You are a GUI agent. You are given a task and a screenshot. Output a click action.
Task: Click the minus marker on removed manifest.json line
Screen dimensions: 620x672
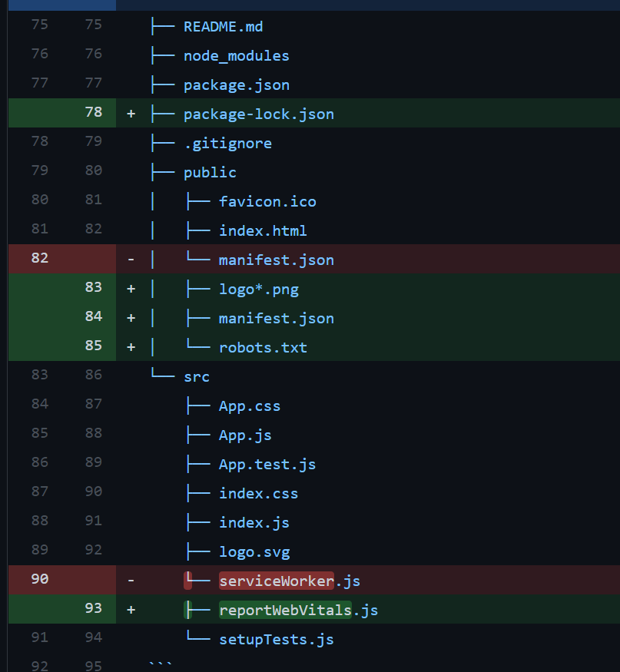pyautogui.click(x=131, y=260)
